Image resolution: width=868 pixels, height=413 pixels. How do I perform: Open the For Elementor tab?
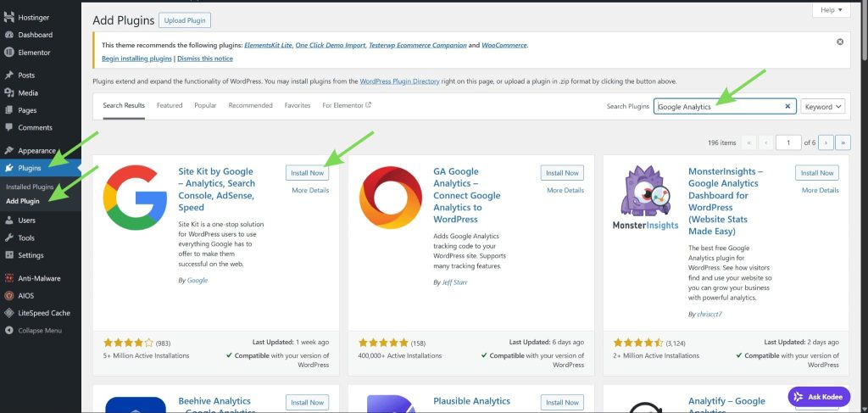347,105
